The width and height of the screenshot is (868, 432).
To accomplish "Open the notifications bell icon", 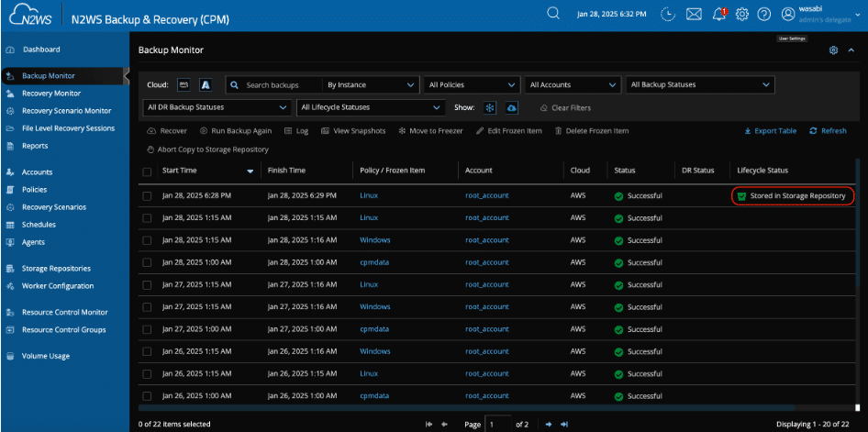I will pos(719,15).
